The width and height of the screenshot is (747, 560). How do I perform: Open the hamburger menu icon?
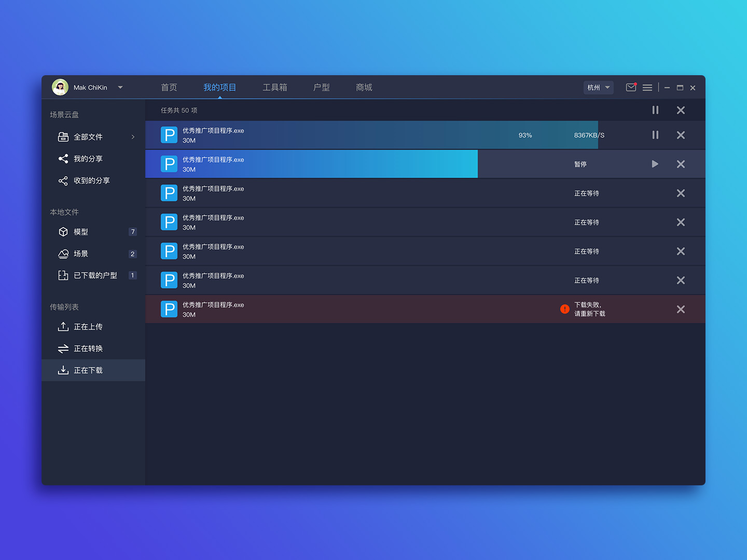tap(647, 88)
